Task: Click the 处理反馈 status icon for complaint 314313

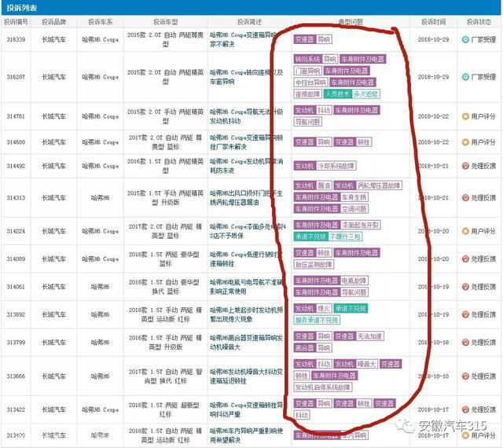Action: coord(465,198)
